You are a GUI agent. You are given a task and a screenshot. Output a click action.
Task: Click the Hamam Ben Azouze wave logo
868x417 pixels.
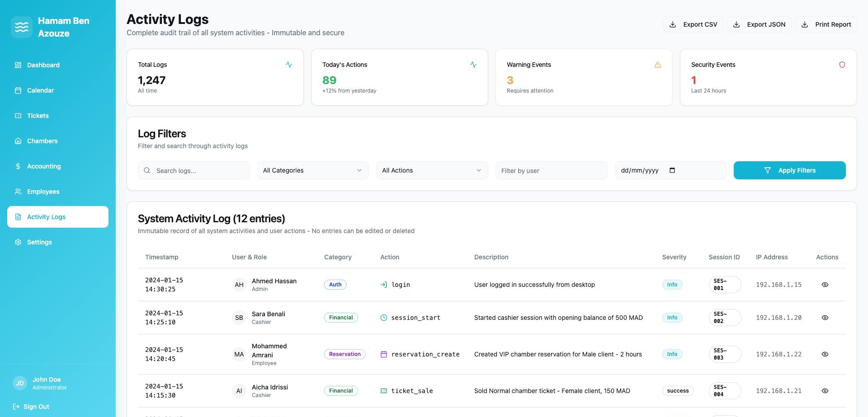[22, 27]
